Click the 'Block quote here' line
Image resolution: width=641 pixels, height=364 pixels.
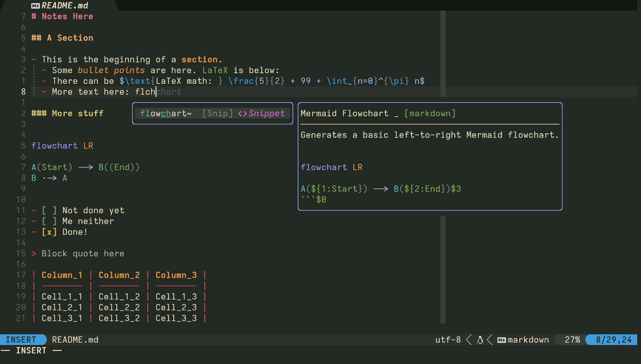(x=83, y=254)
